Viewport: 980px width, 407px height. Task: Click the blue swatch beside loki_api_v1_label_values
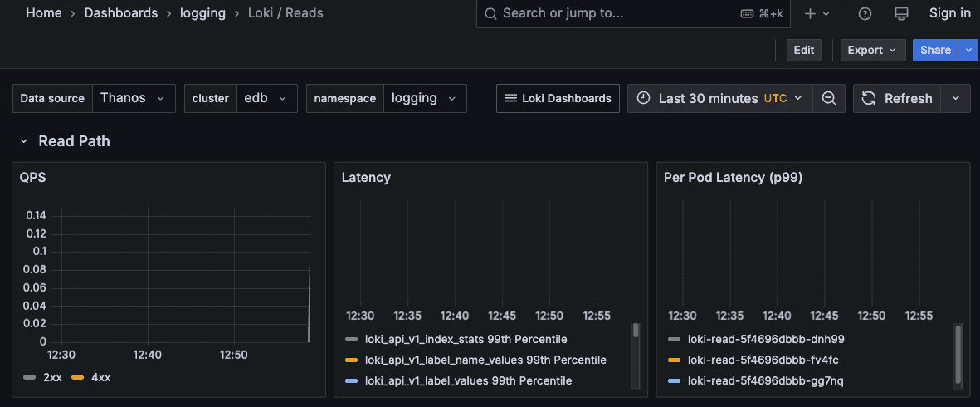pyautogui.click(x=351, y=380)
